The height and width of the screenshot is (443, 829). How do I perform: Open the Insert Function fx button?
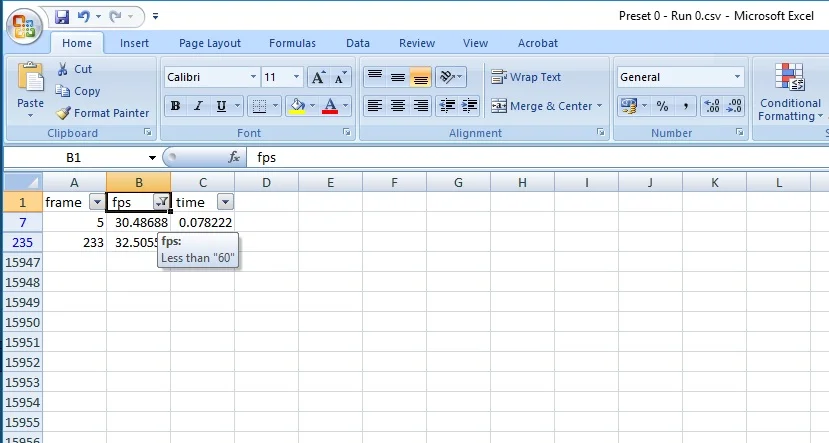tap(234, 158)
